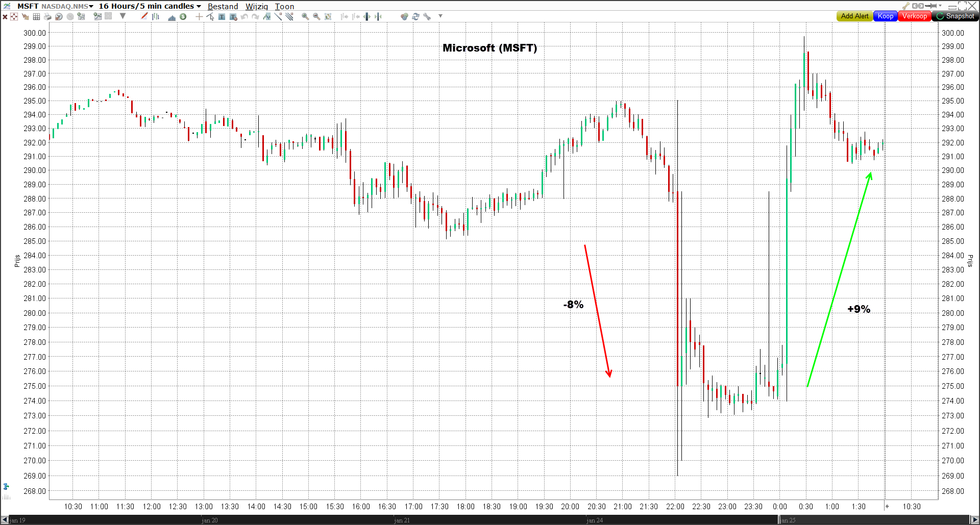
Task: Click the blue Koop button
Action: pyautogui.click(x=886, y=16)
